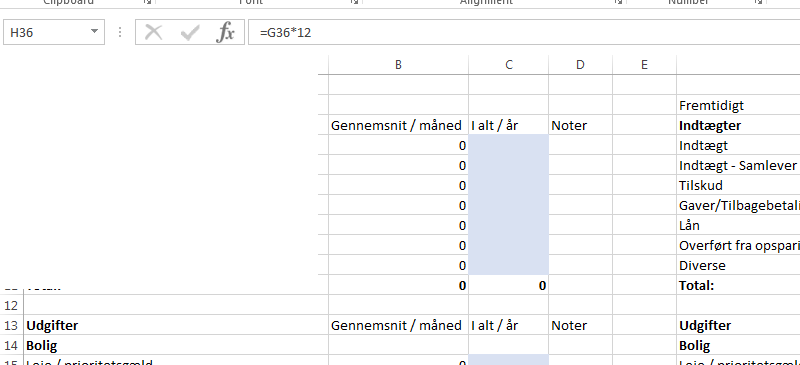Image resolution: width=800 pixels, height=365 pixels.
Task: Select the blue shaded cell beside Tilskud row
Action: pos(509,185)
